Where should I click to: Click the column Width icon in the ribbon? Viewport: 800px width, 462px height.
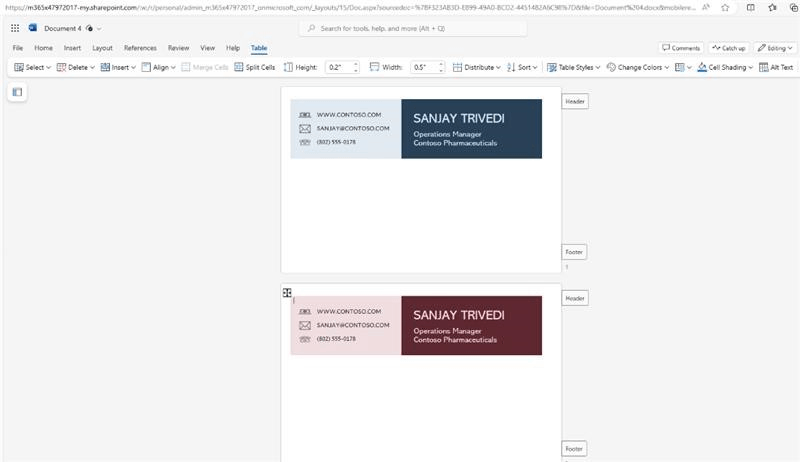pos(374,67)
